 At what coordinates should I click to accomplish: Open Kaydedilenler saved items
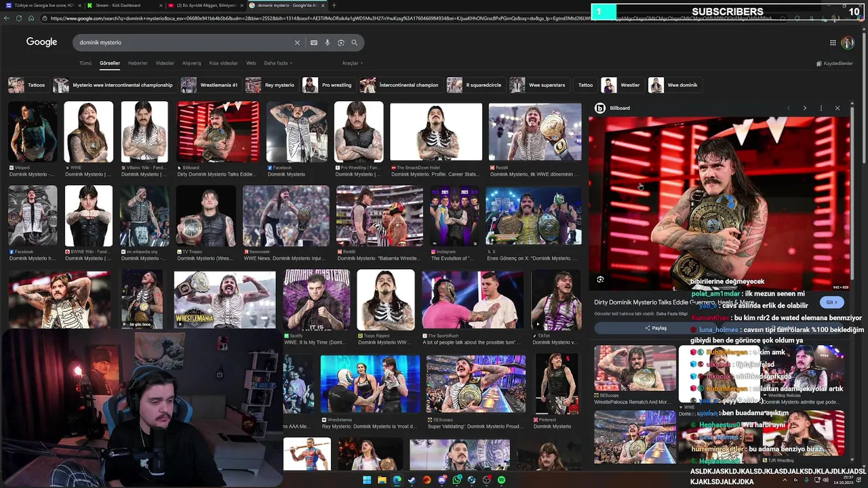click(x=835, y=63)
